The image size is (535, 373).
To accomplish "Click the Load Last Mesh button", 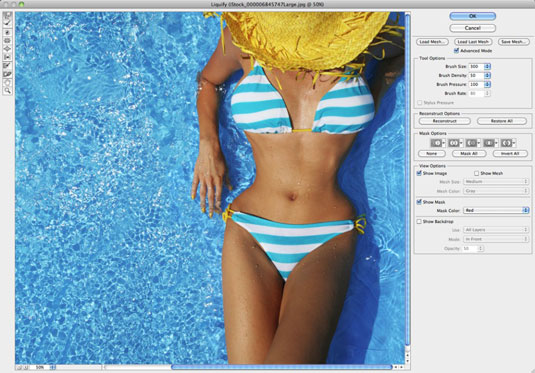I will [473, 42].
